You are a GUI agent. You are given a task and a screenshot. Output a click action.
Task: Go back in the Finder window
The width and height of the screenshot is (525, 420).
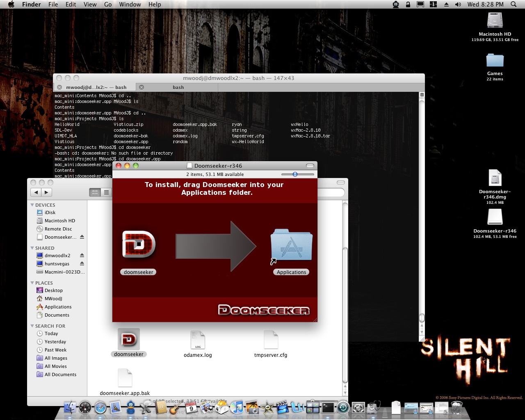[36, 192]
